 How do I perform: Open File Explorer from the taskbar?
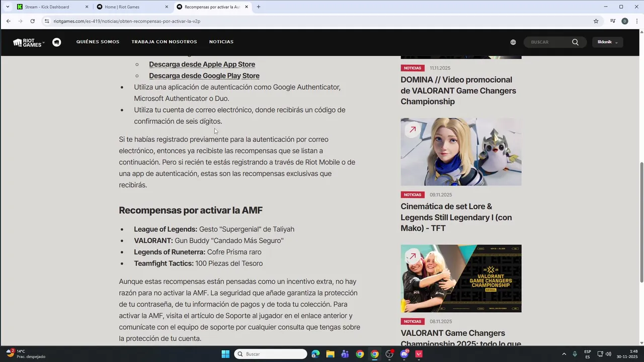coord(330,354)
